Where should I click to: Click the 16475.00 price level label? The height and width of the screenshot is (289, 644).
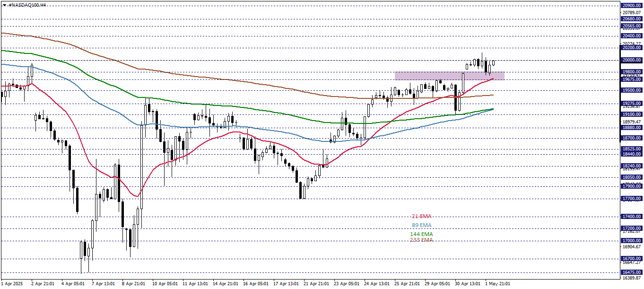coord(631,272)
